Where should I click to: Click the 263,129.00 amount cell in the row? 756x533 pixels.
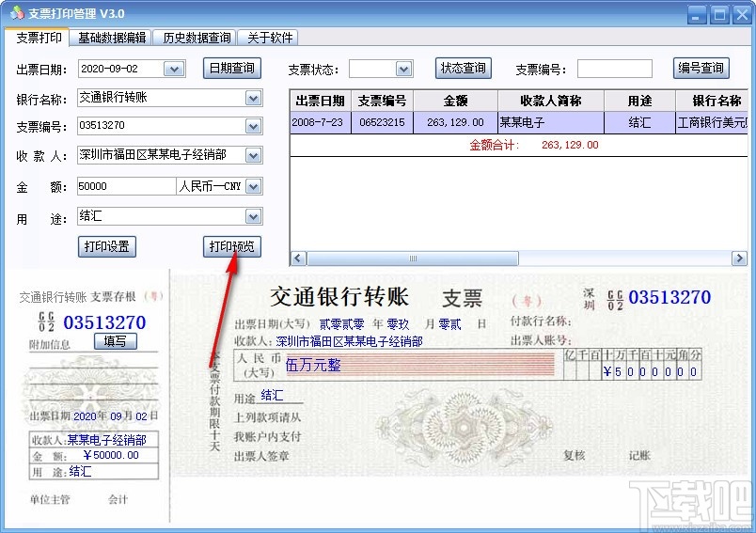tap(455, 122)
